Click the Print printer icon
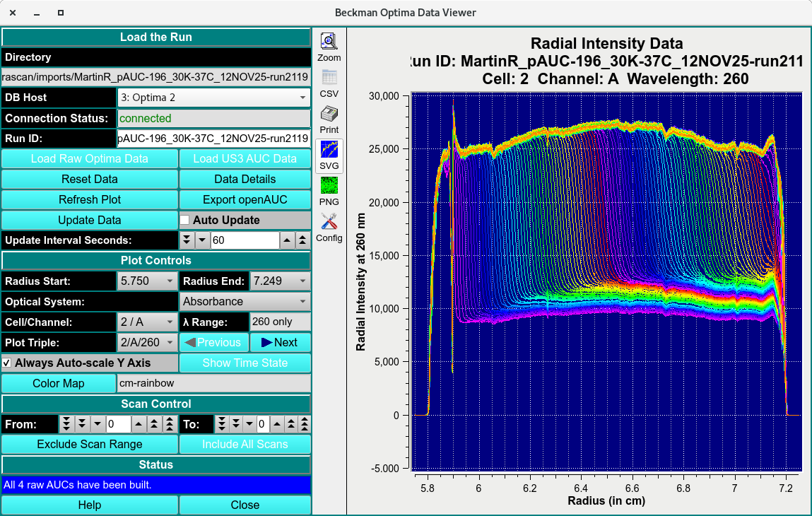Image resolution: width=812 pixels, height=516 pixels. coord(329,114)
